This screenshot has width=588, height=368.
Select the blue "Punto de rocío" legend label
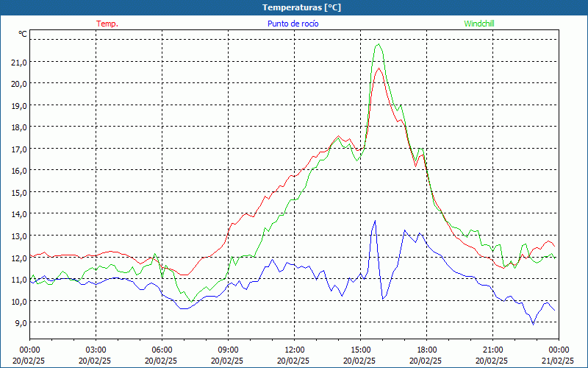tap(293, 24)
